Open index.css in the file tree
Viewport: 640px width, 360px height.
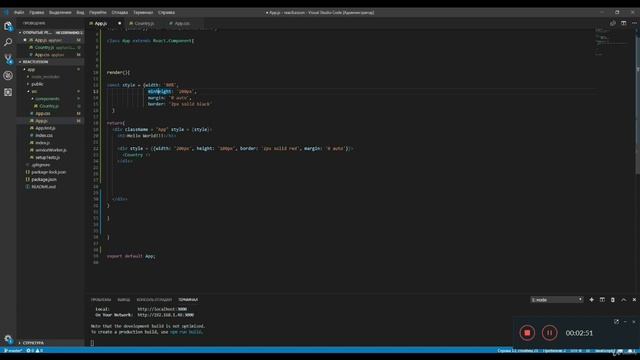coord(50,136)
